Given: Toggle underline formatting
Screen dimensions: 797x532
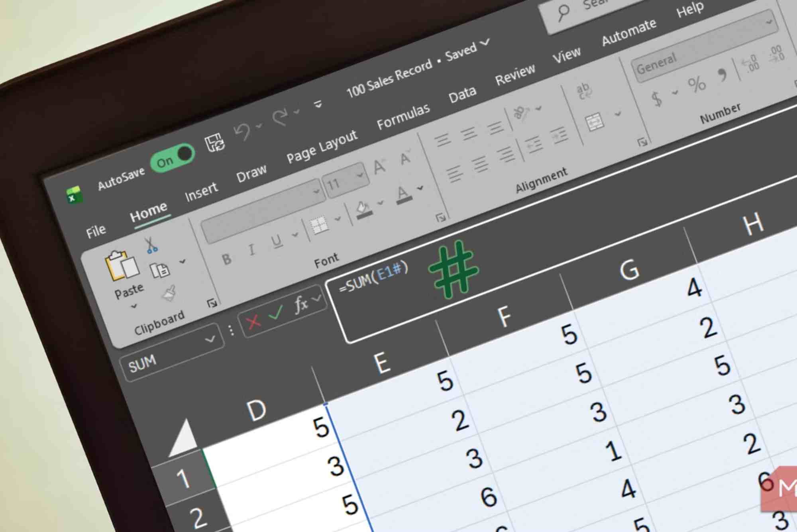Looking at the screenshot, I should coord(277,241).
